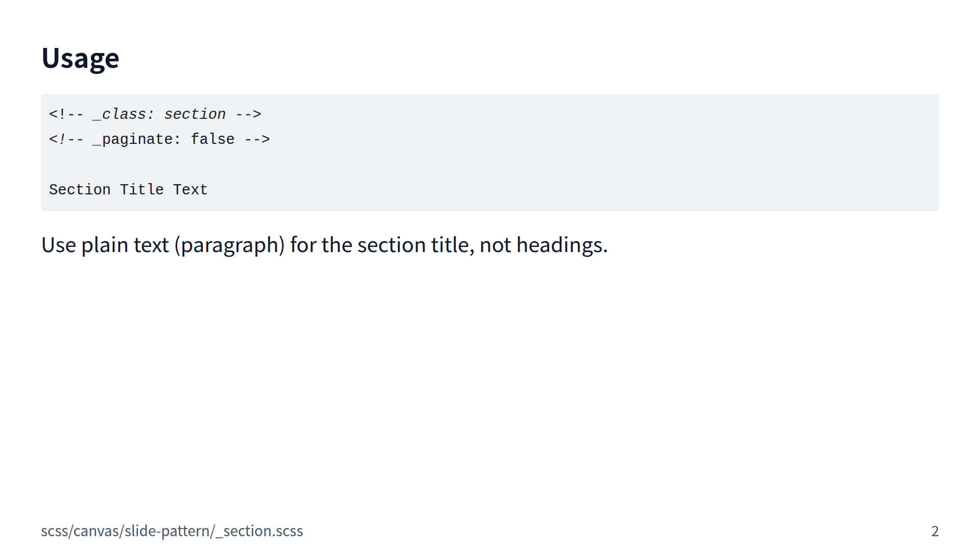The image size is (980, 551).
Task: Click the "Usage" slide heading
Action: [80, 58]
